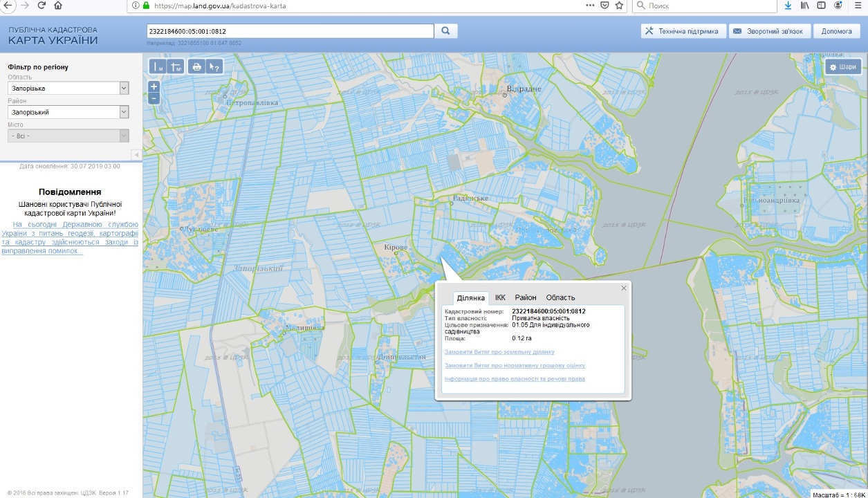Click the green padlock security icon

coord(146,6)
